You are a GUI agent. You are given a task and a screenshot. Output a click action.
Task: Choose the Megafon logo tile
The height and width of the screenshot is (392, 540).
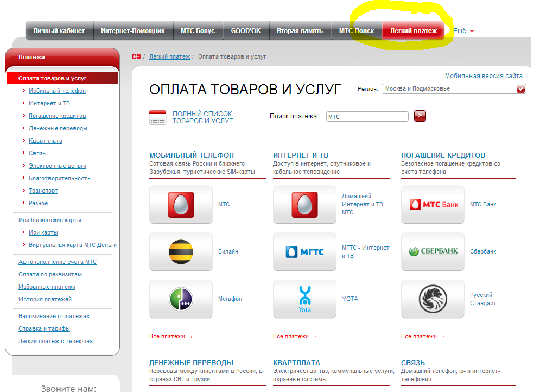coord(181,299)
